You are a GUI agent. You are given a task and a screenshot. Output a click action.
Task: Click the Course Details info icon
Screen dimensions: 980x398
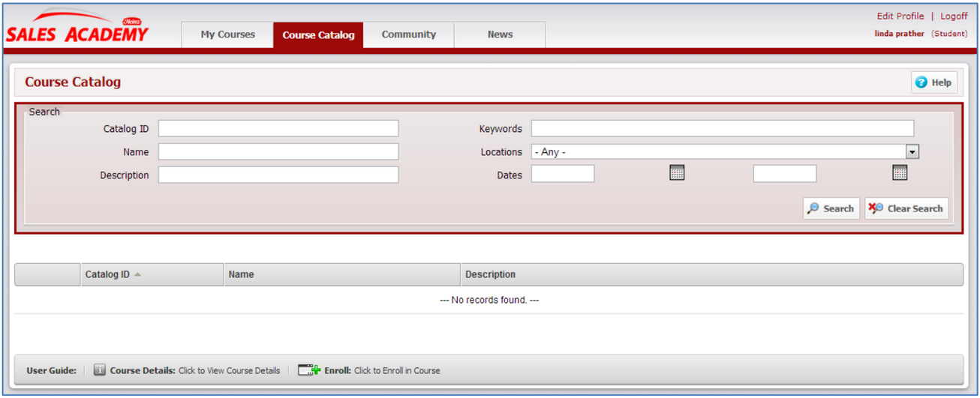(99, 370)
